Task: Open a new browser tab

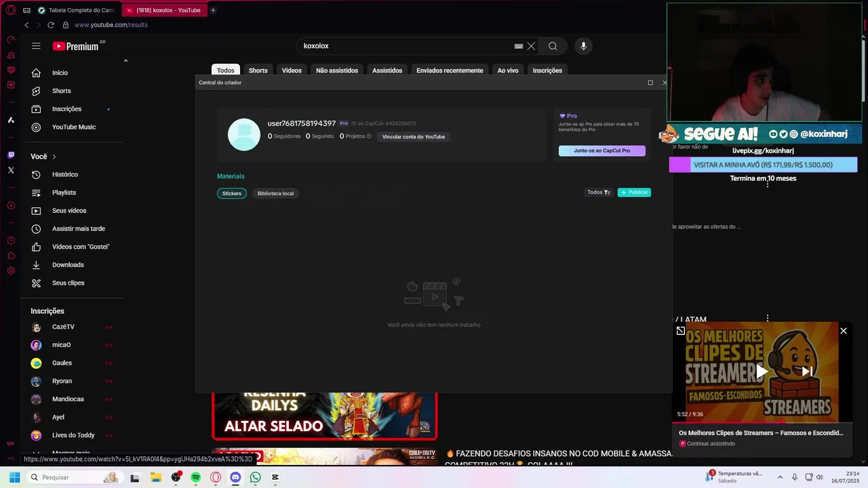Action: click(213, 10)
